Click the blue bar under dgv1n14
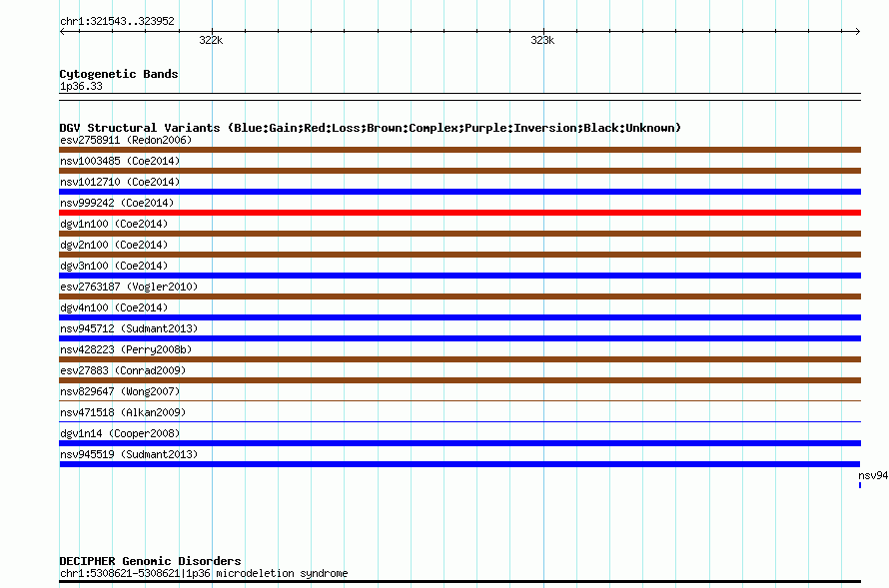 click(x=459, y=443)
